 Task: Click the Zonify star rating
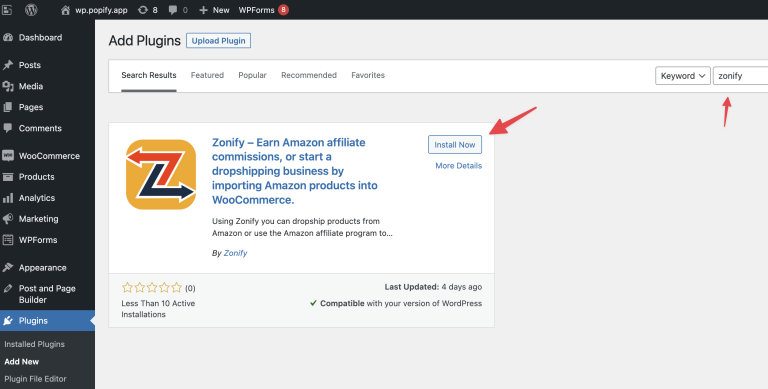point(152,288)
